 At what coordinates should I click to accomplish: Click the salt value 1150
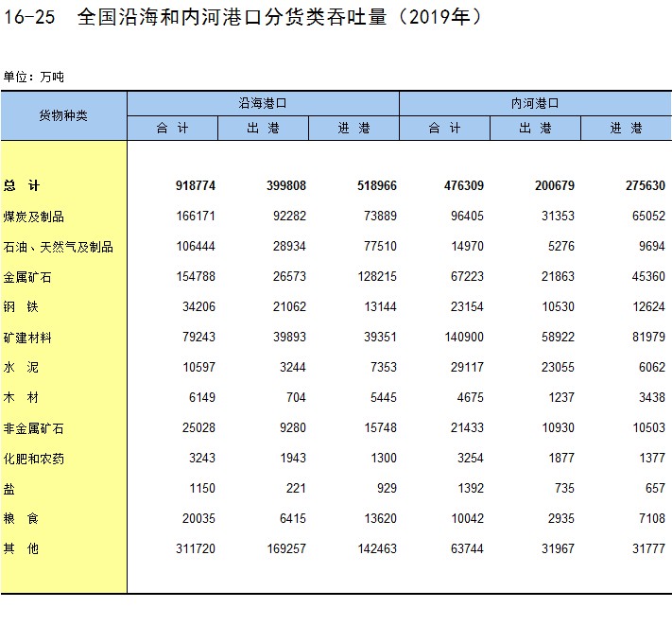point(202,488)
